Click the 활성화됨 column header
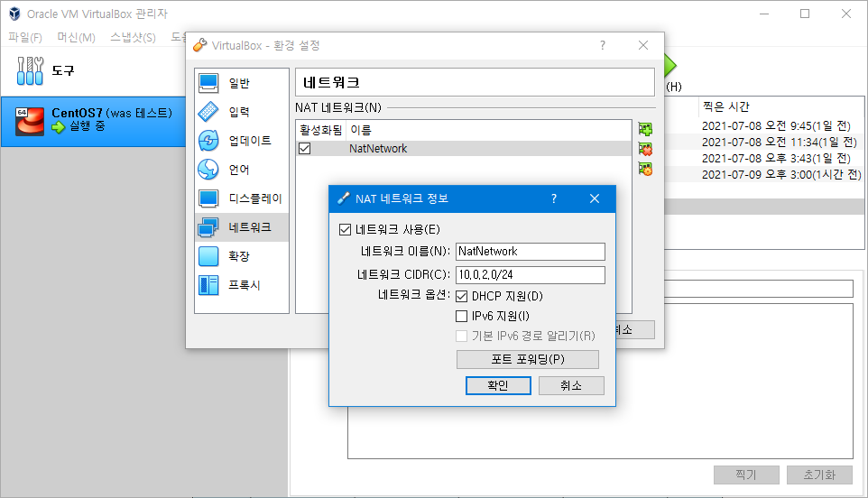Screen dimensions: 868x498 click(x=321, y=131)
